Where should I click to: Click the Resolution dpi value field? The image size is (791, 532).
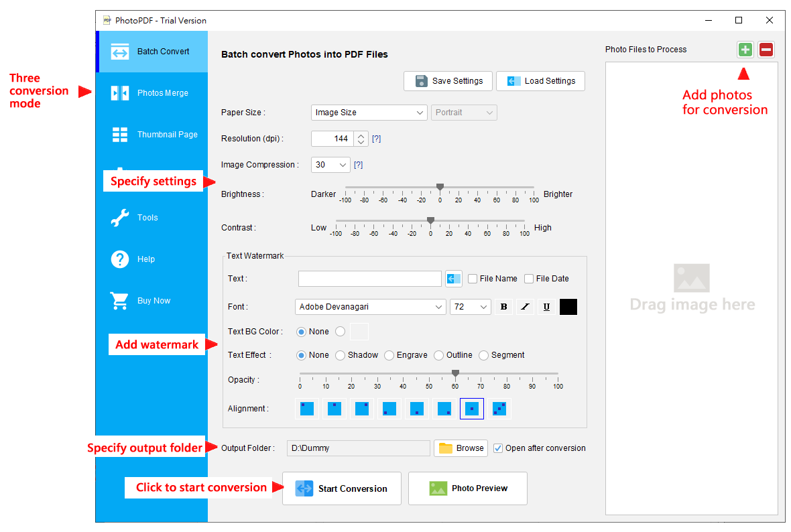tap(333, 139)
